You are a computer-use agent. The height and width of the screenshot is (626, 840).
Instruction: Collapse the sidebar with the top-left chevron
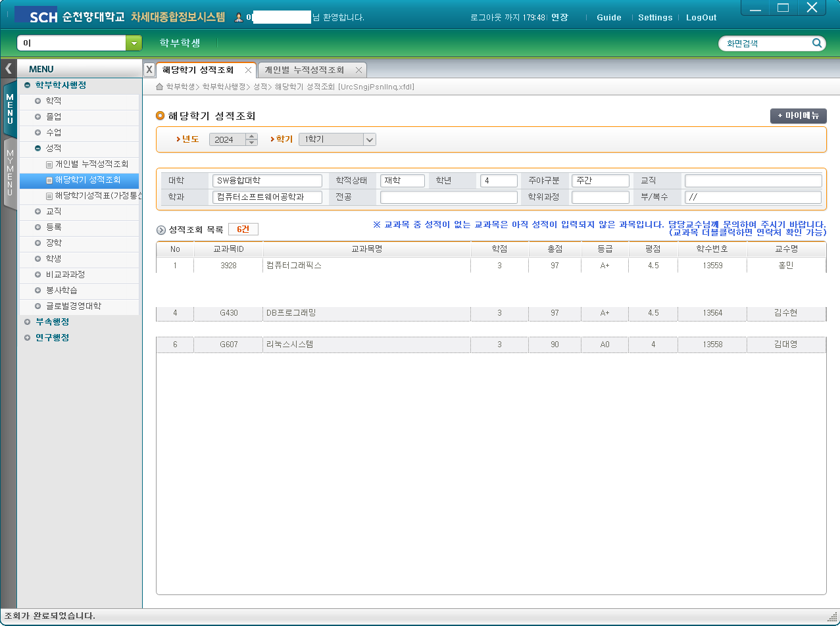(x=9, y=68)
